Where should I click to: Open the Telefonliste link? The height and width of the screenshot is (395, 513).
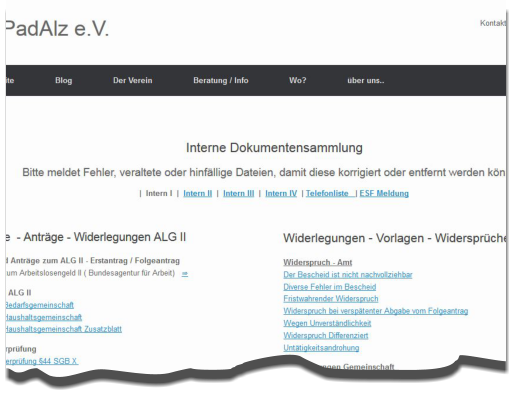click(x=327, y=193)
